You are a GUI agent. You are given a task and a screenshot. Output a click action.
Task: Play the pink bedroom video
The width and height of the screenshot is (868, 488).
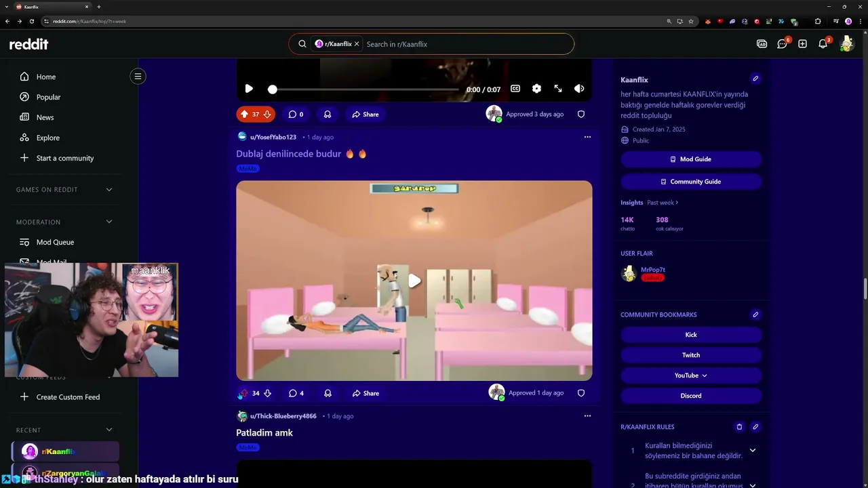(414, 281)
